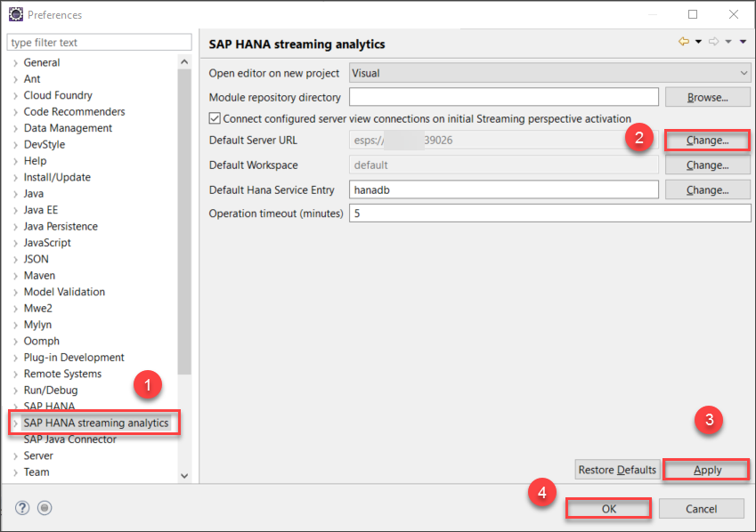Screen dimensions: 756x532
Task: Click the import/export preferences round icon
Action: [45, 508]
